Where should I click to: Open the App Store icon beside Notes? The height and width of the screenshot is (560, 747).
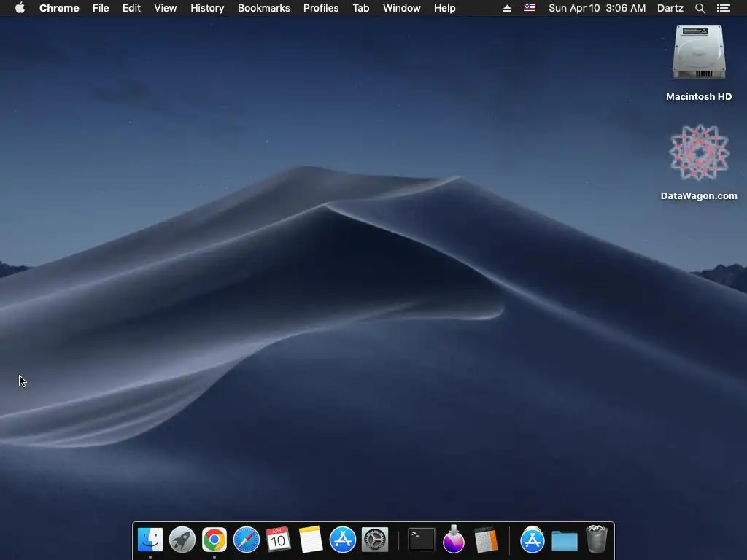coord(343,540)
